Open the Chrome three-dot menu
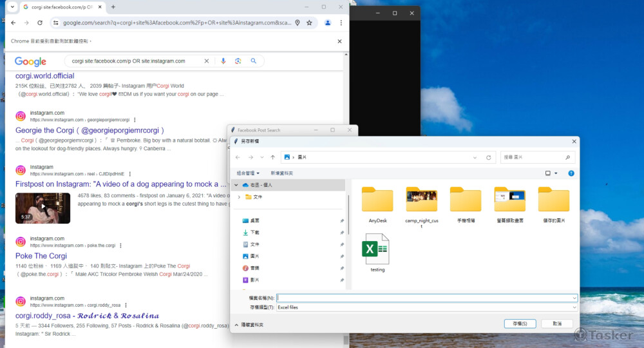Screen dimensions: 644x348 [341, 23]
